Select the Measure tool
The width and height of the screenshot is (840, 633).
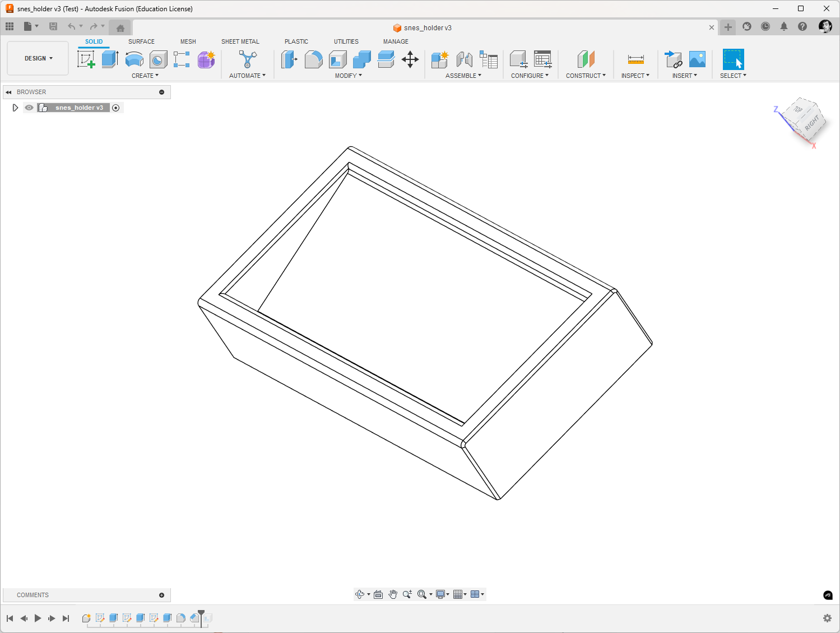635,59
